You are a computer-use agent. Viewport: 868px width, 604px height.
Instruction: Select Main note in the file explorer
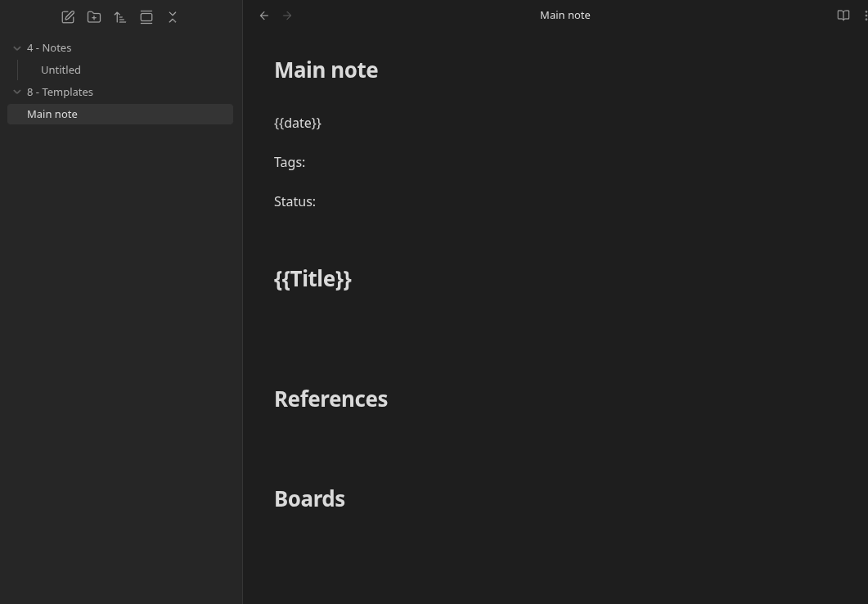(x=52, y=115)
